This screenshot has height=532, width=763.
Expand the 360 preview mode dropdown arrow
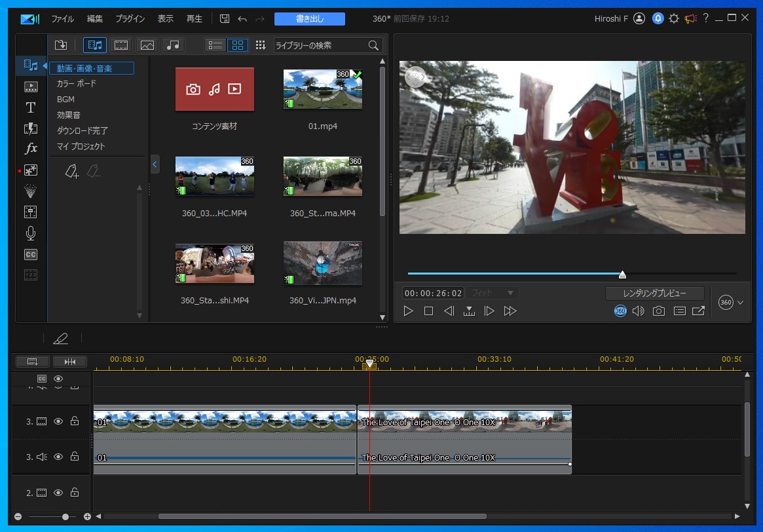click(x=741, y=303)
